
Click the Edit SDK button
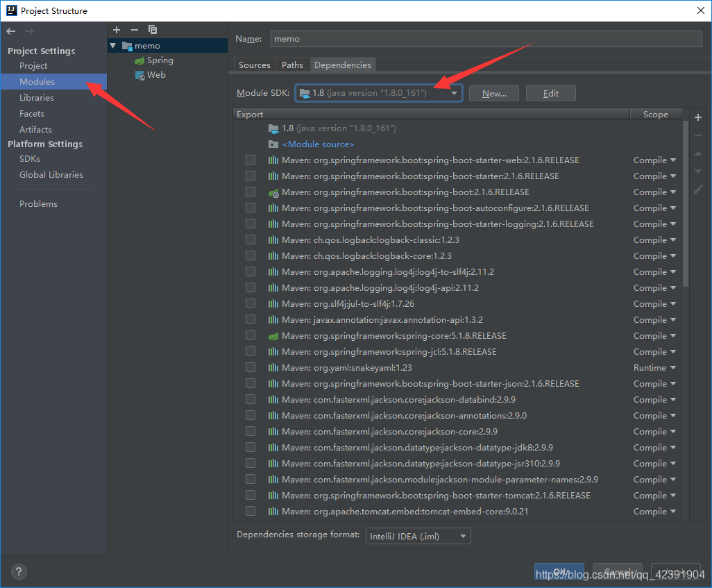coord(551,93)
